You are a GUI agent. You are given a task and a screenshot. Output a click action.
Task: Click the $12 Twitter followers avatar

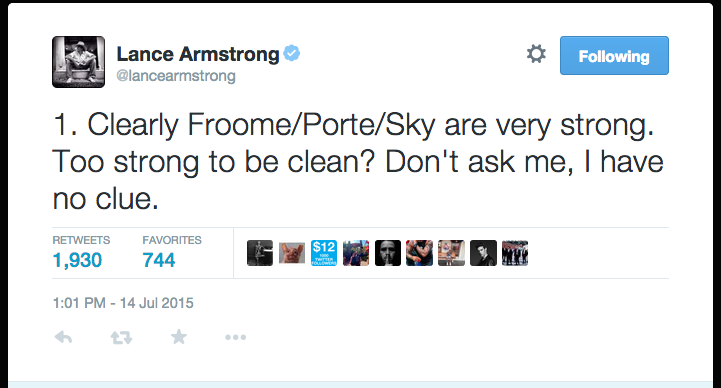click(324, 253)
